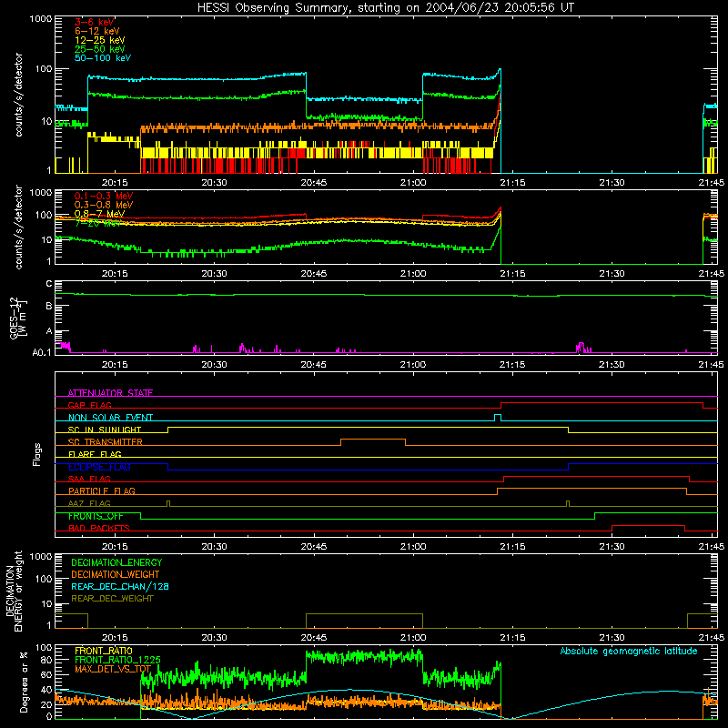Select the GAP_FLAG label
The width and height of the screenshot is (728, 728).
click(89, 405)
